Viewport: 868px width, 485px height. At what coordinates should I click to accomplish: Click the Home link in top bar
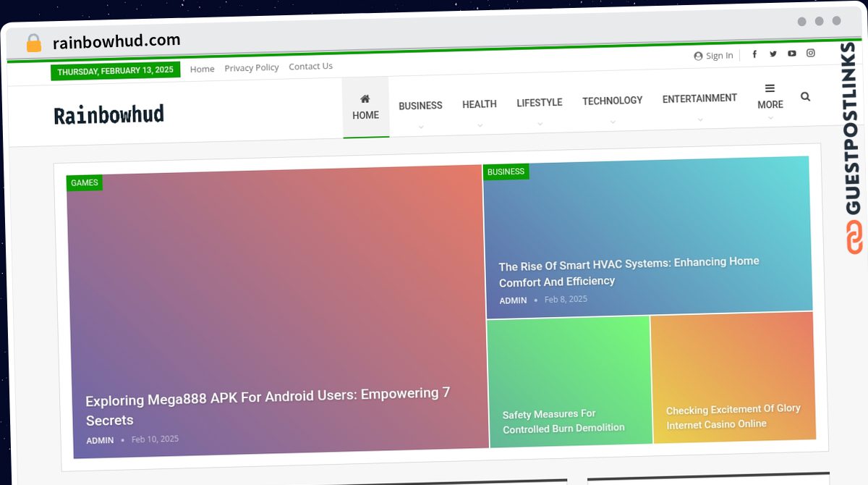(x=203, y=69)
